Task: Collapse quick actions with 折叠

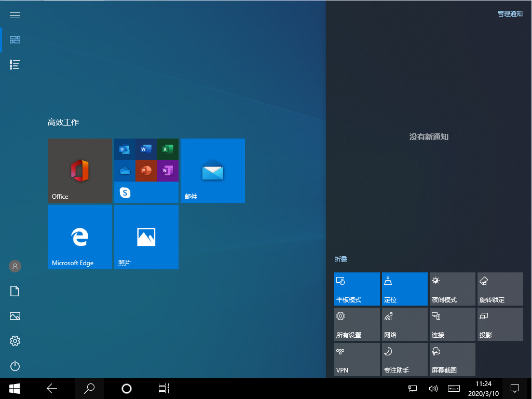Action: click(341, 259)
